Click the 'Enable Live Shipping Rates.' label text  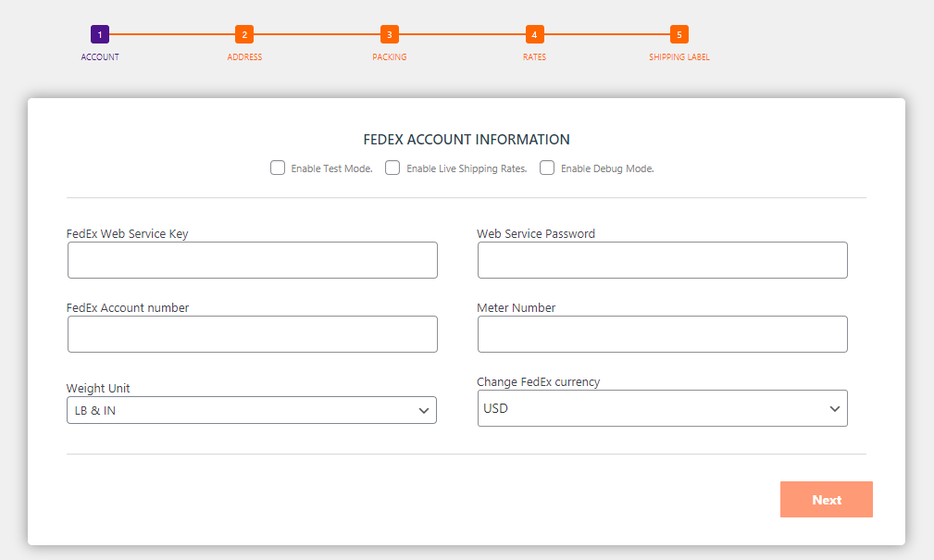click(467, 168)
